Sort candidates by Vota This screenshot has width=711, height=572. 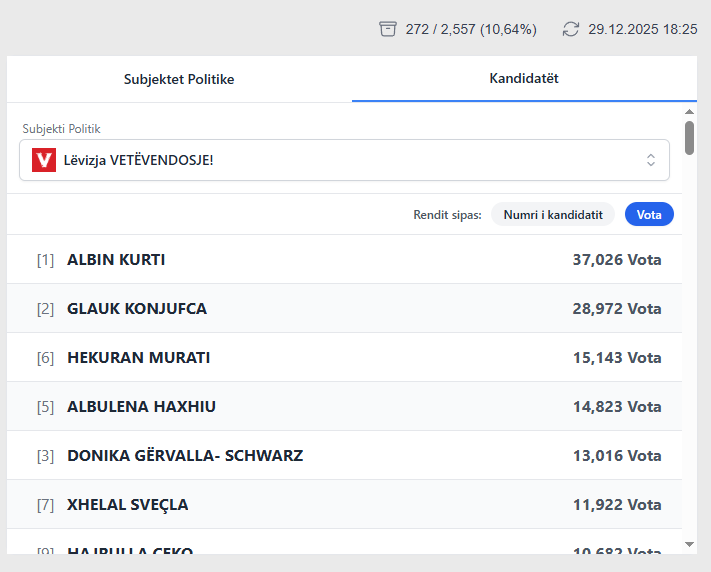(649, 214)
